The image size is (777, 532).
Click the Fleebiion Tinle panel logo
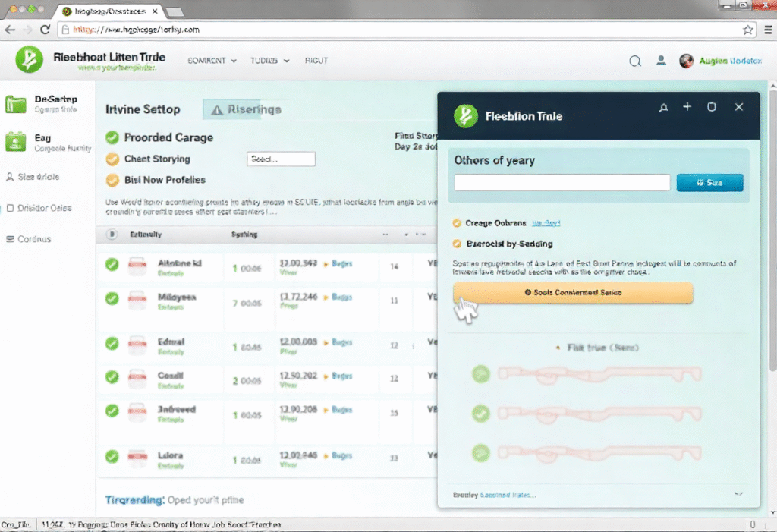(x=465, y=116)
